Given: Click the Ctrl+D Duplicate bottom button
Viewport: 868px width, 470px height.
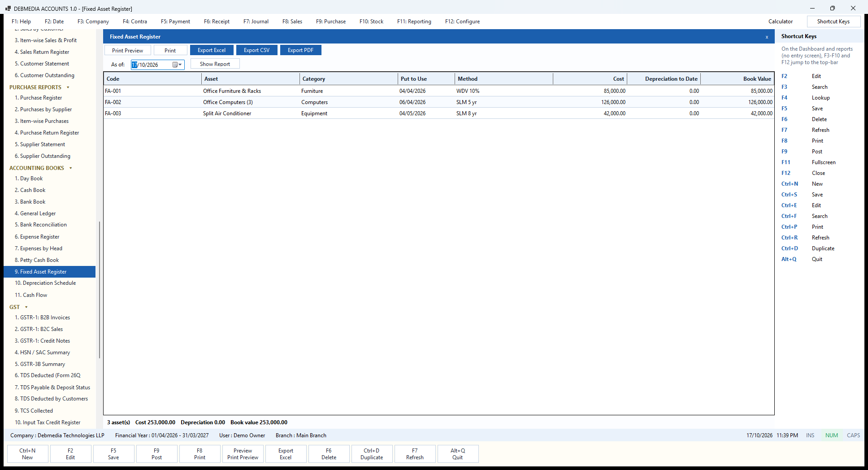Looking at the screenshot, I should 372,454.
